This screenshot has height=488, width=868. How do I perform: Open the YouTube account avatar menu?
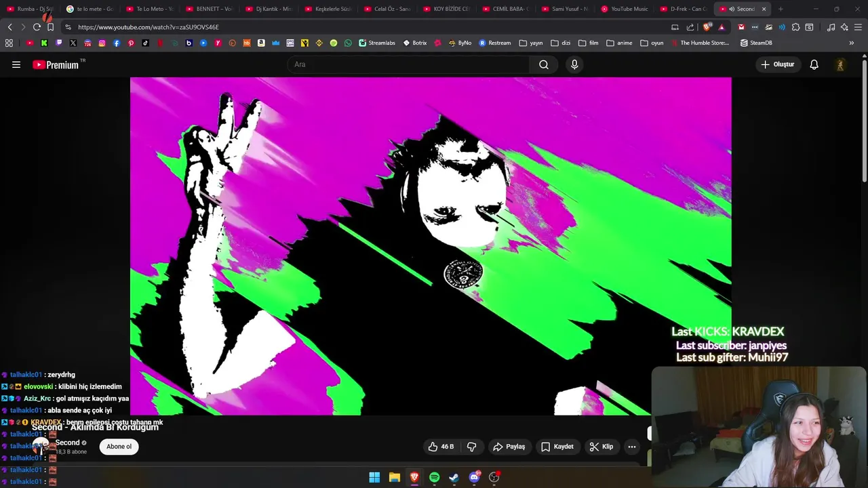coord(840,64)
